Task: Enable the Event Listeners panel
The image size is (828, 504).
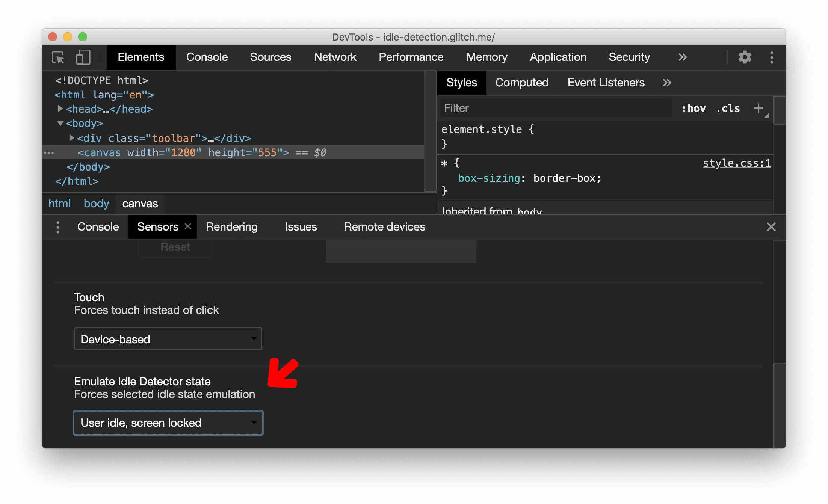Action: 606,82
